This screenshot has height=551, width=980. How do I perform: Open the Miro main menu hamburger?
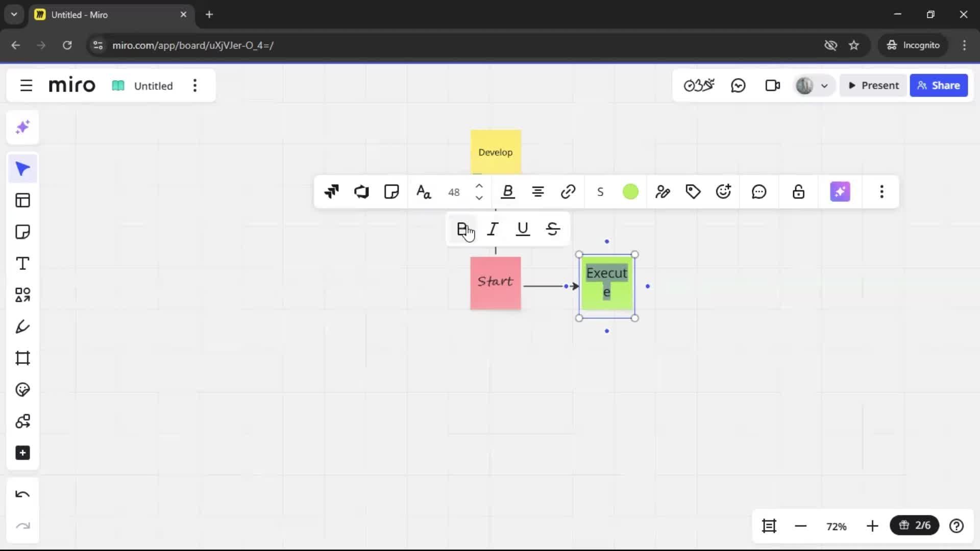click(26, 86)
